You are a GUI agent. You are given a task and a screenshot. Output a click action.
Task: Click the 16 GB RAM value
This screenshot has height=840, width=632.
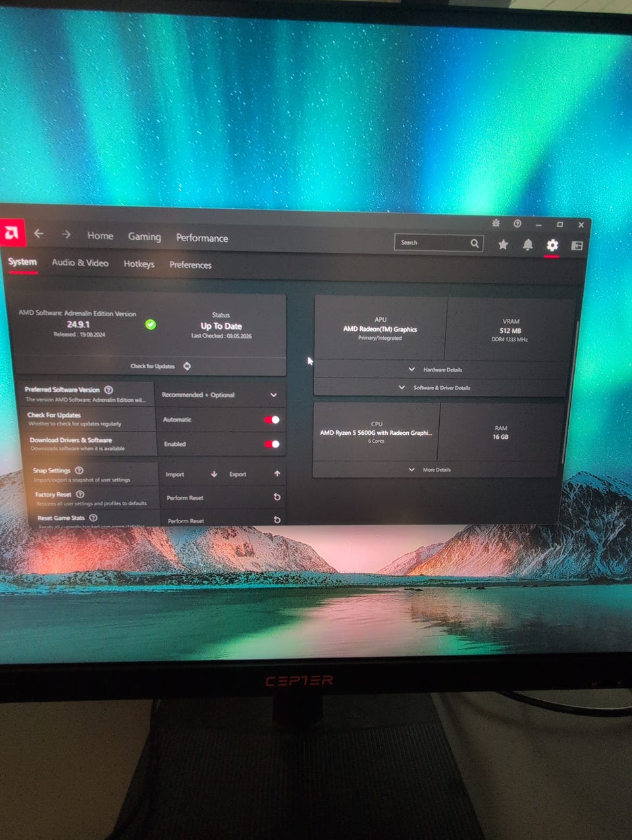500,437
